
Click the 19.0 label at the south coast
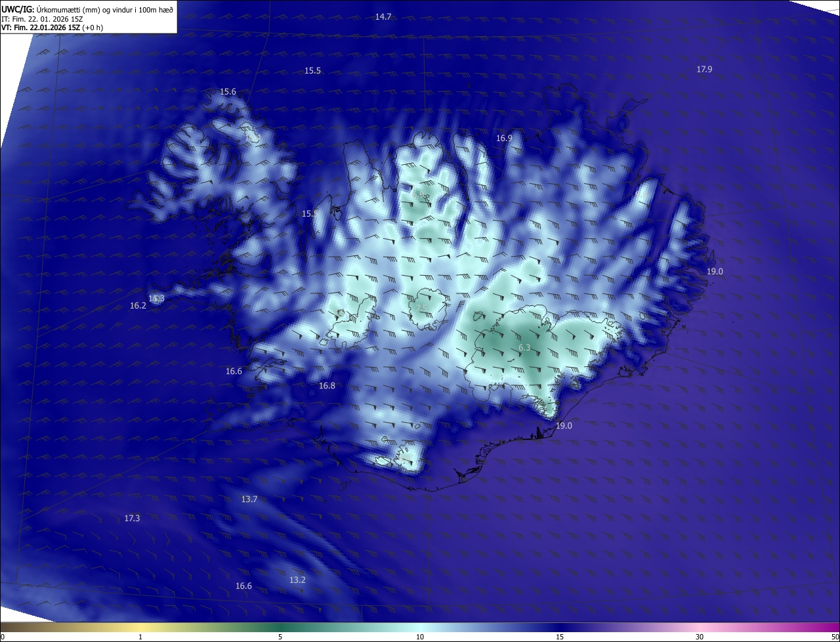564,425
